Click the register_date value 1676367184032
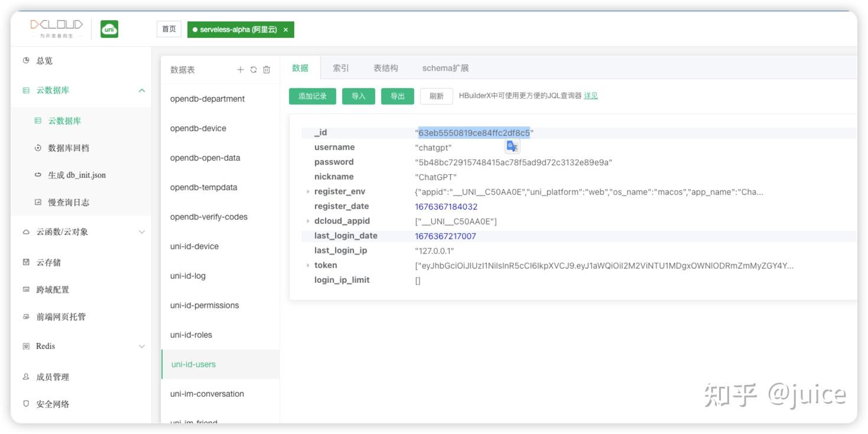The height and width of the screenshot is (434, 868). point(446,207)
